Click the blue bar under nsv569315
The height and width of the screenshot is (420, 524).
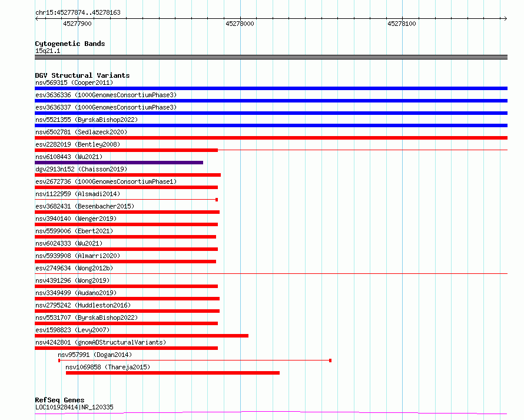[x=271, y=88]
